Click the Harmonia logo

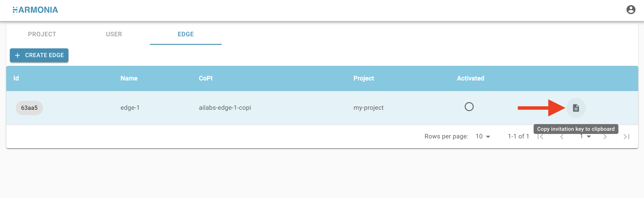35,10
